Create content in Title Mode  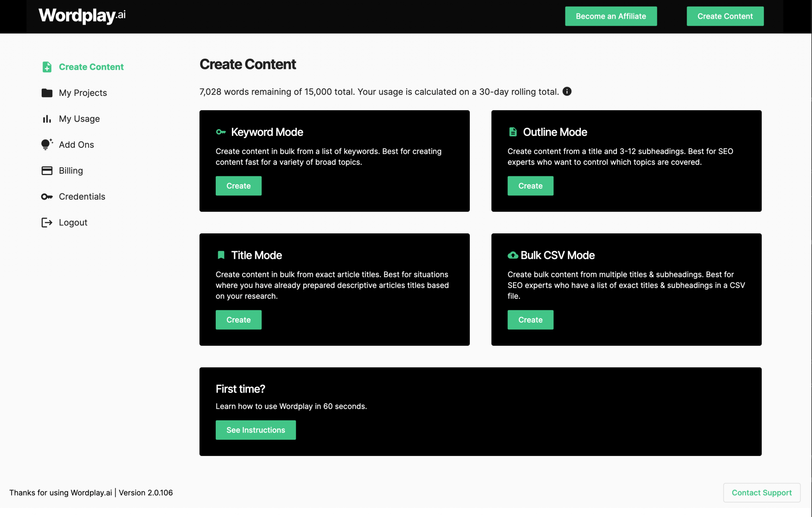point(238,320)
